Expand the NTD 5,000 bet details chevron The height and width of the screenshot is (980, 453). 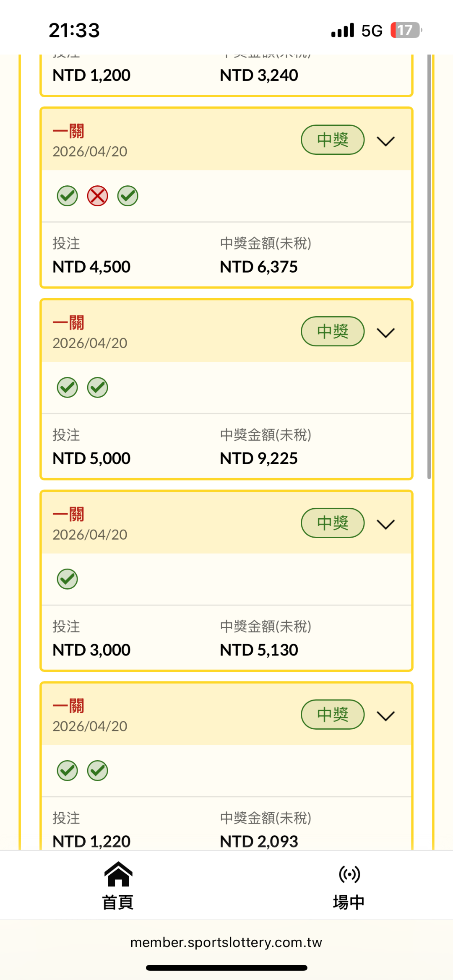[x=385, y=333]
